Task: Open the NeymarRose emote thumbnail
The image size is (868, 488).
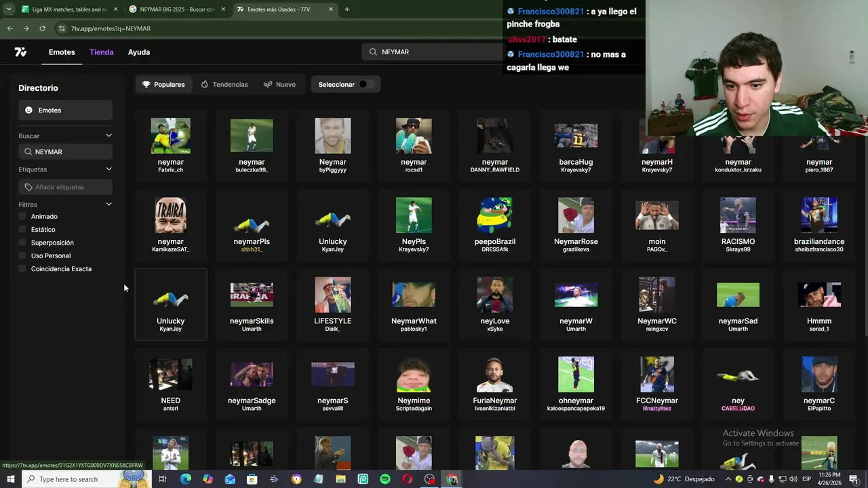Action: [x=576, y=215]
